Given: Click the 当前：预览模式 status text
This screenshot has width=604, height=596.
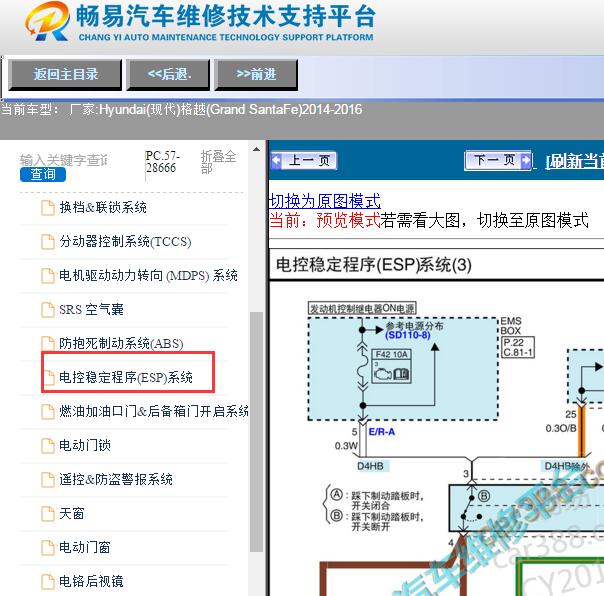Looking at the screenshot, I should [325, 220].
